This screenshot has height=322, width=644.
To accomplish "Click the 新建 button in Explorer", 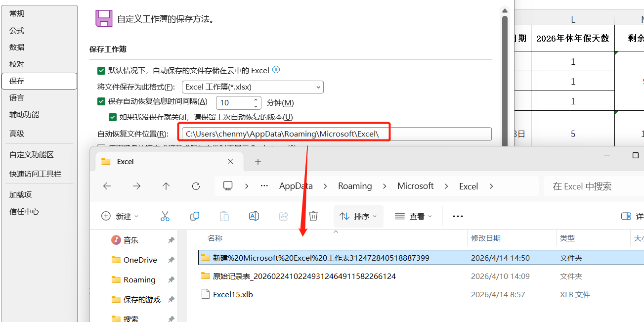I will click(120, 216).
